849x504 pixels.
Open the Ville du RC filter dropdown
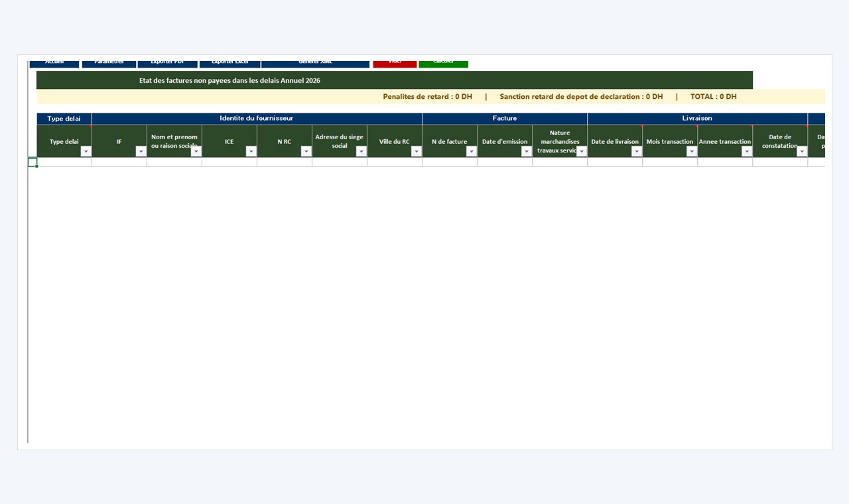click(x=416, y=151)
